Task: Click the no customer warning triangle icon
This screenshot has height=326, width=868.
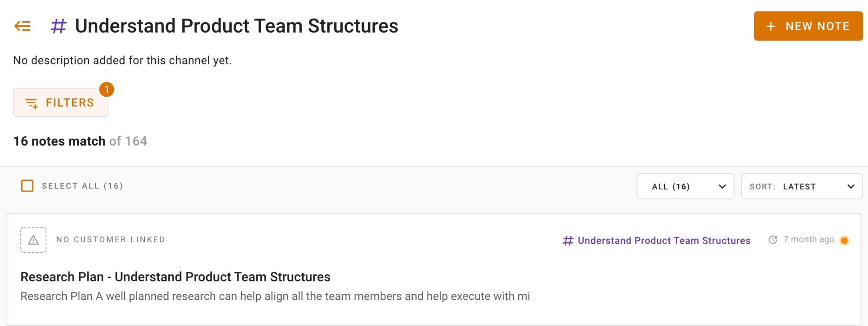Action: 33,240
